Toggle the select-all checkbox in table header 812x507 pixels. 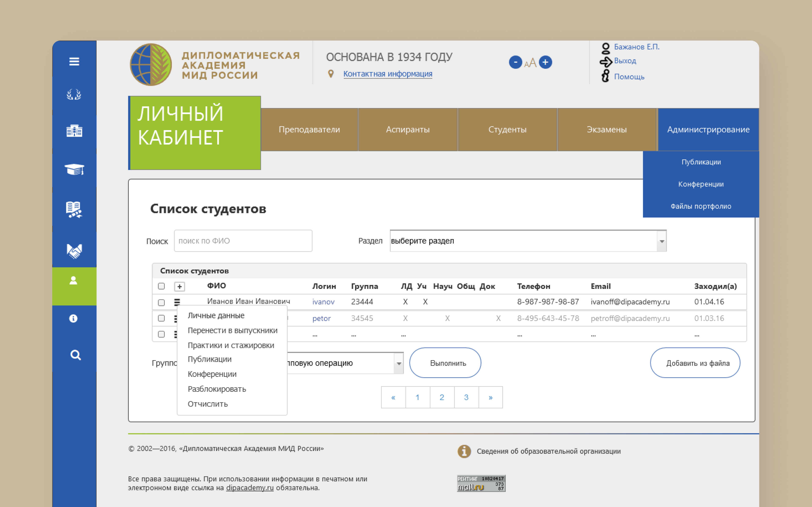coord(161,286)
